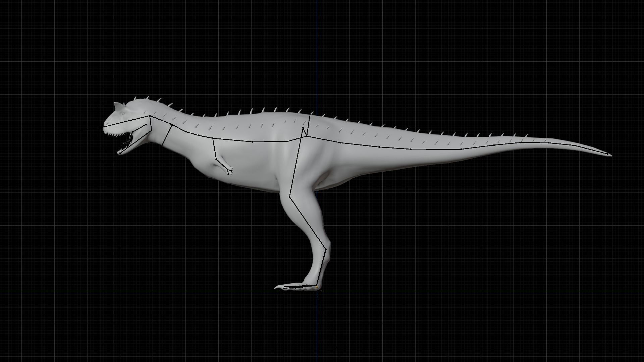644x362 pixels.
Task: Click the dinosaur's eye on the mesh
Action: point(123,115)
